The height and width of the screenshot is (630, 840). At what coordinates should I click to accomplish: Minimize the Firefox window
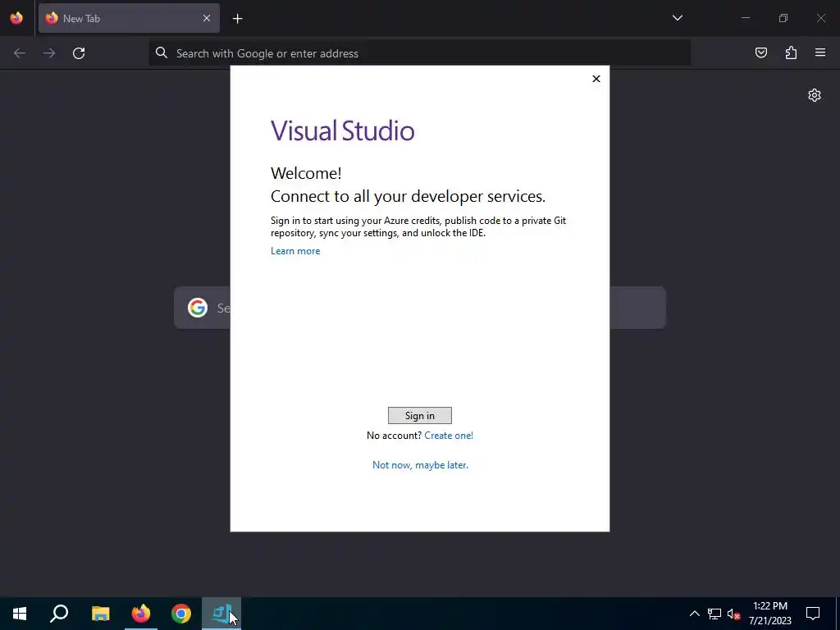click(x=745, y=18)
